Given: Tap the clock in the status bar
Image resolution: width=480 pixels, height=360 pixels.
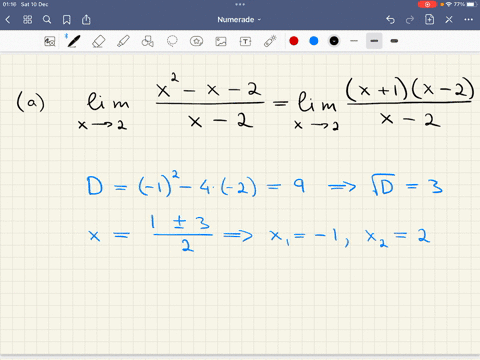Looking at the screenshot, I should pyautogui.click(x=9, y=4).
